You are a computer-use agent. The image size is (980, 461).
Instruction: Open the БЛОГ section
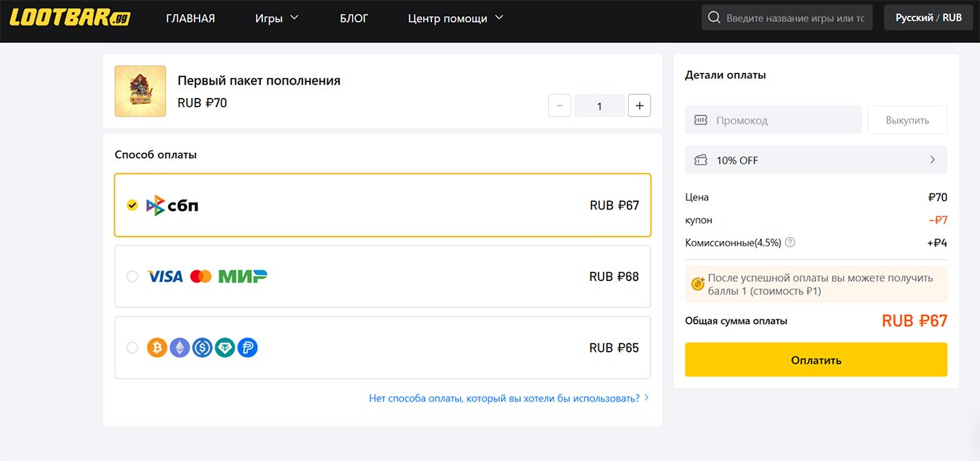pyautogui.click(x=352, y=17)
